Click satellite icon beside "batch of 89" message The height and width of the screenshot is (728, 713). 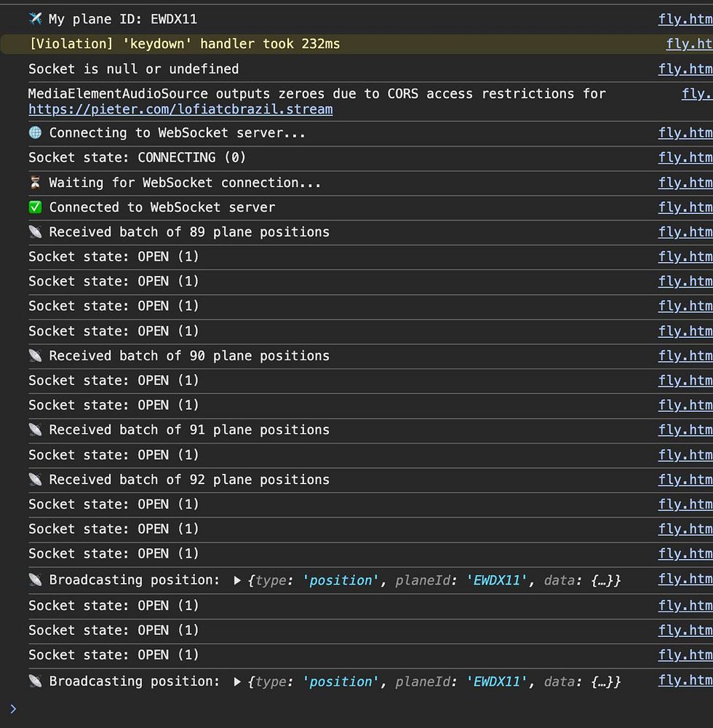pyautogui.click(x=36, y=232)
